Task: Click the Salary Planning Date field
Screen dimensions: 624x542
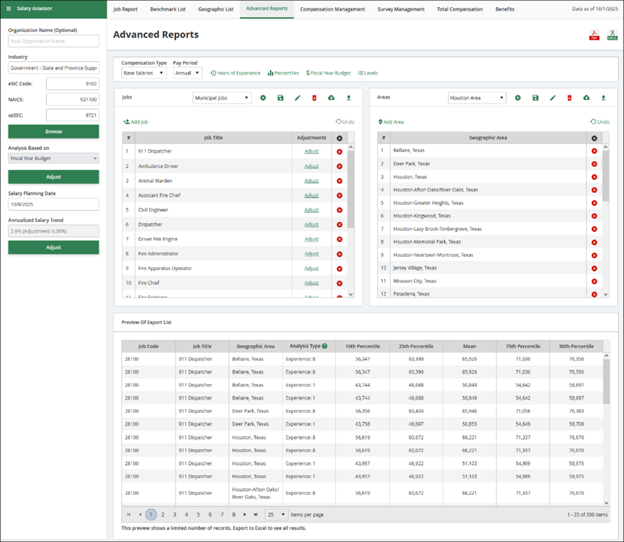Action: coord(53,204)
